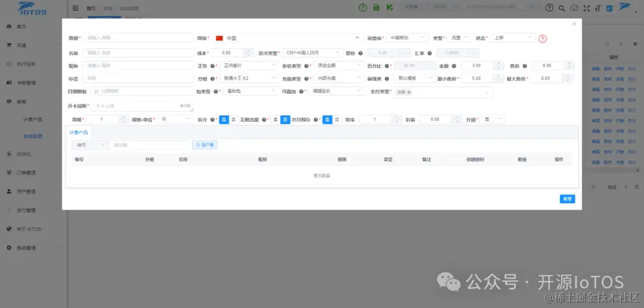Click help icon next to 展现类
The image size is (644, 308).
[387, 79]
